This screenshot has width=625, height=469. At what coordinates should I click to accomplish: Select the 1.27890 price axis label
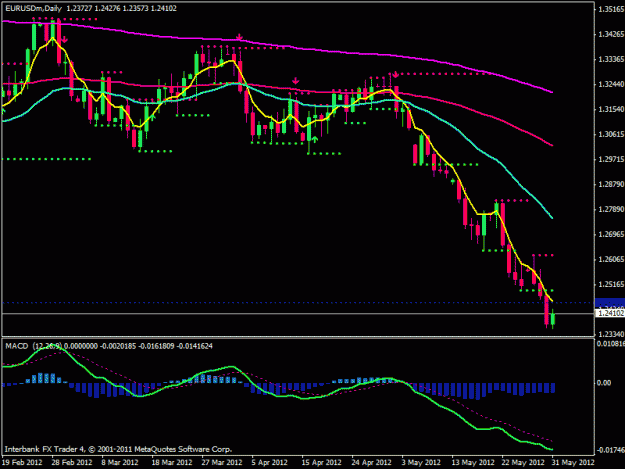pos(611,209)
